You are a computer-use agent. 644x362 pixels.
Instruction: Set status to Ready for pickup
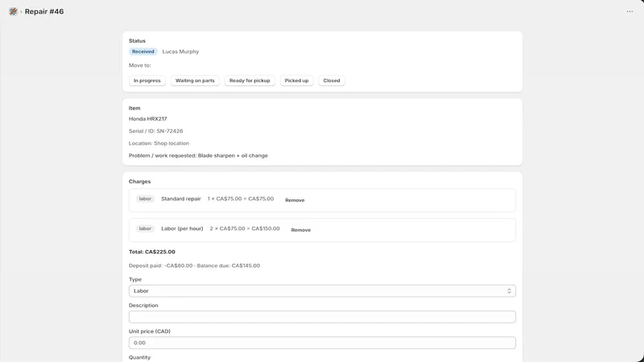pyautogui.click(x=250, y=80)
